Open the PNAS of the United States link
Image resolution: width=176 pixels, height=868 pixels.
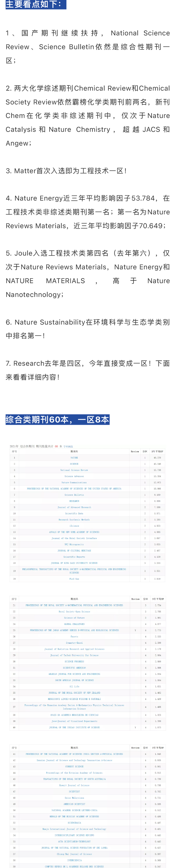point(74,488)
